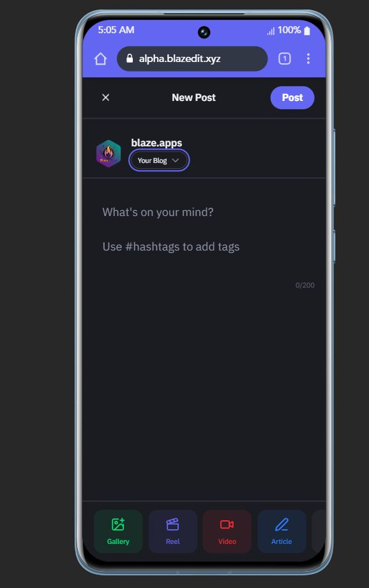
Task: Close the New Post screen with X
Action: click(105, 98)
